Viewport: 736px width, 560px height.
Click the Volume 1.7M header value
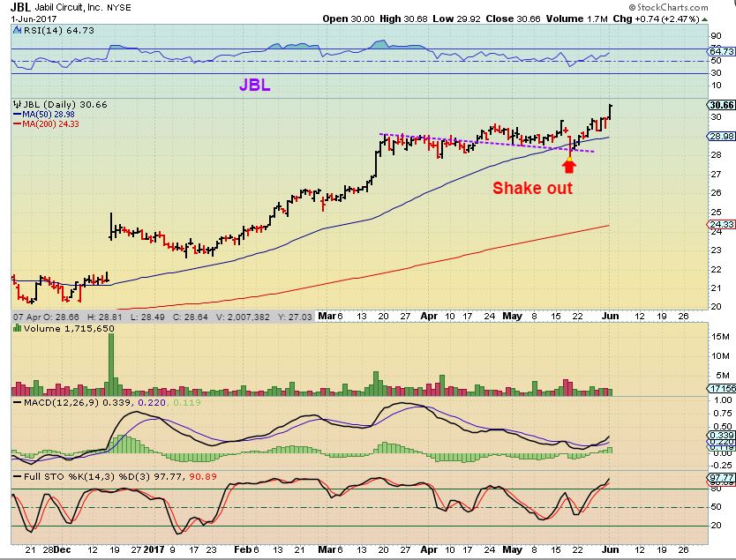point(576,19)
